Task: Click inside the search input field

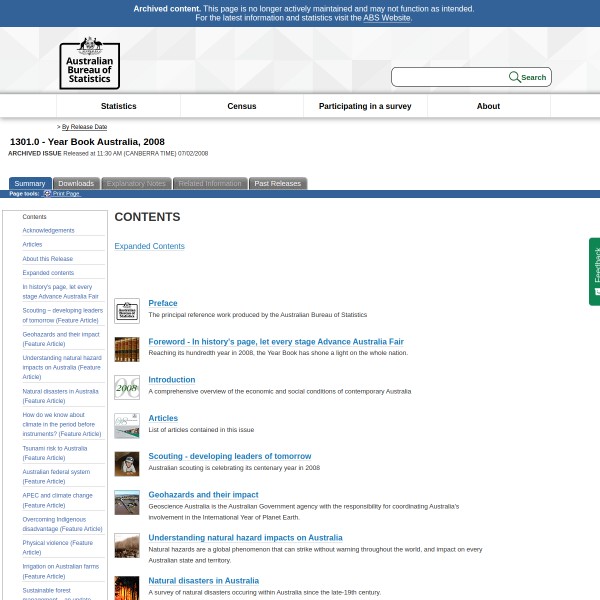Action: (x=450, y=77)
